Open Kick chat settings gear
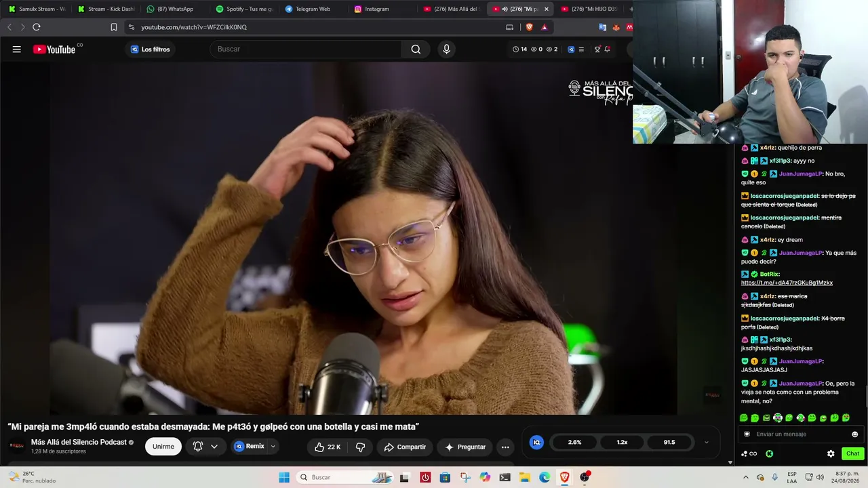This screenshot has height=488, width=868. point(831,453)
